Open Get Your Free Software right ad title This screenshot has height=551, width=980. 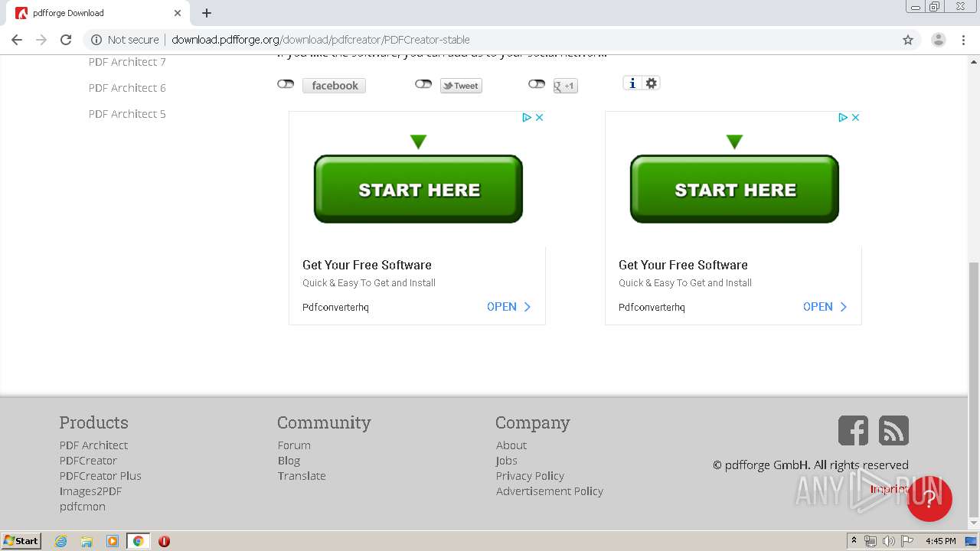683,265
